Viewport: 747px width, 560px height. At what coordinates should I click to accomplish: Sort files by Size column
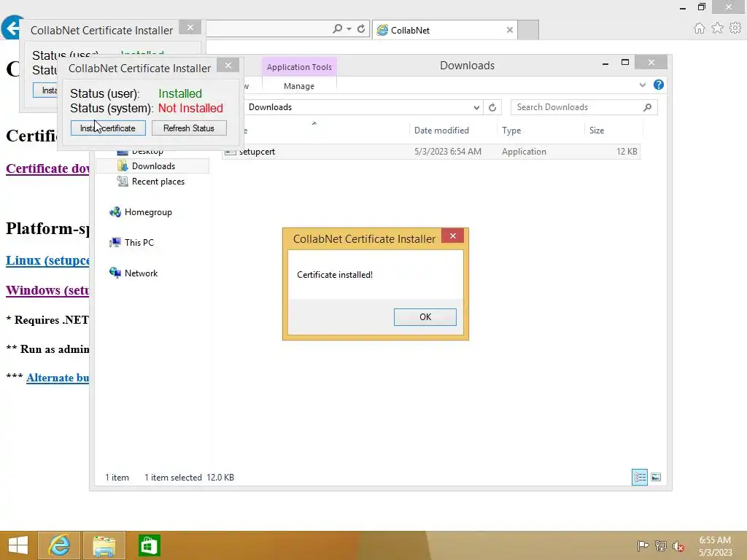click(613, 131)
